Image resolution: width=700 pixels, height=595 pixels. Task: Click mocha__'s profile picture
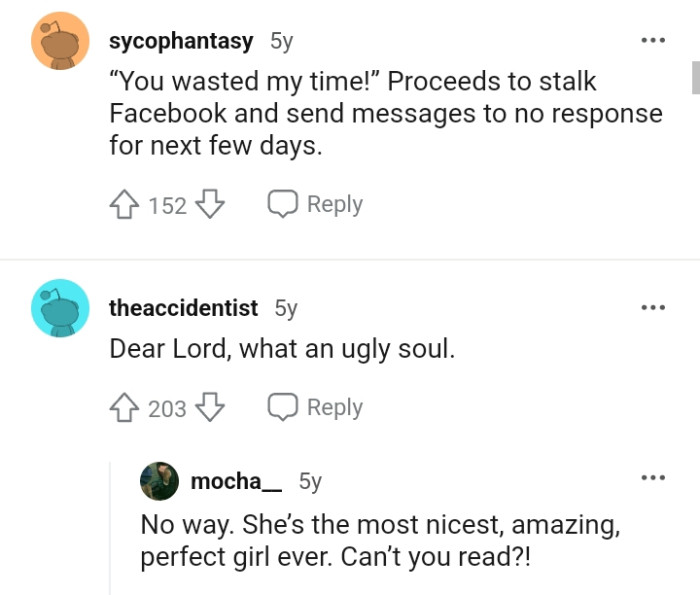coord(161,482)
